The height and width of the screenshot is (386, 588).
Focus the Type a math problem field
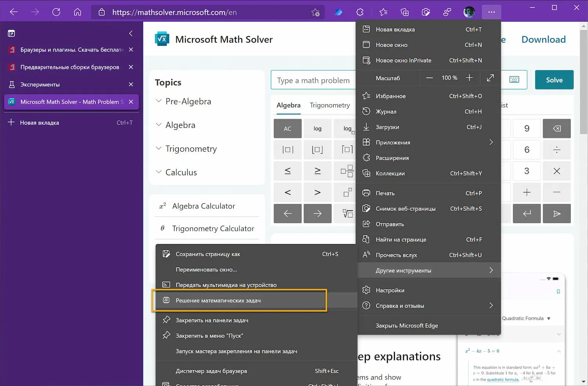pos(313,80)
